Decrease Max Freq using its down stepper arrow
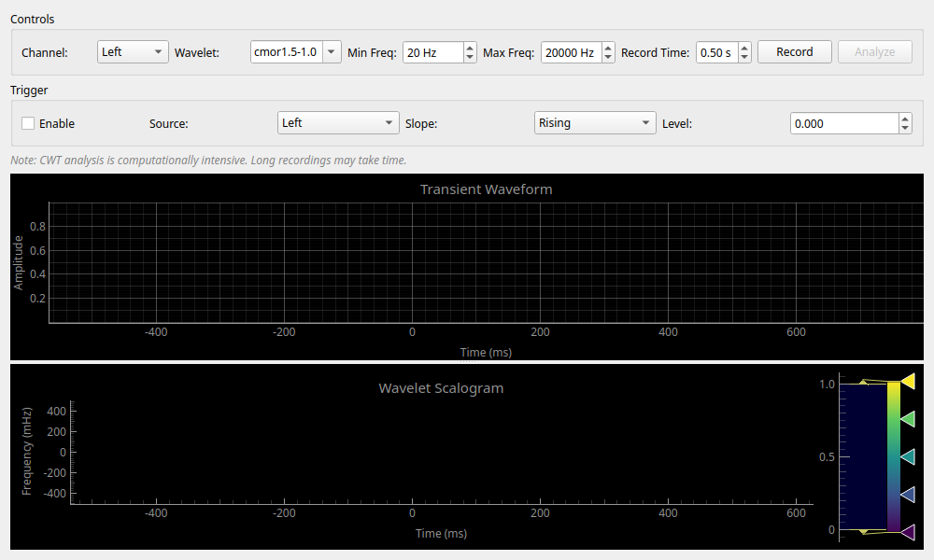This screenshot has height=560, width=934. pos(607,56)
